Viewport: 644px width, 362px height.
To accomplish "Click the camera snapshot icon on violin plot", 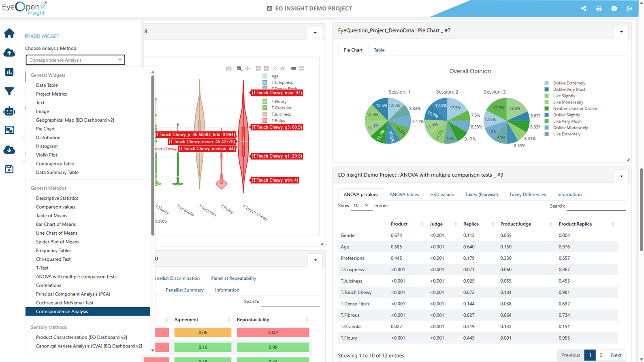I will pos(229,69).
